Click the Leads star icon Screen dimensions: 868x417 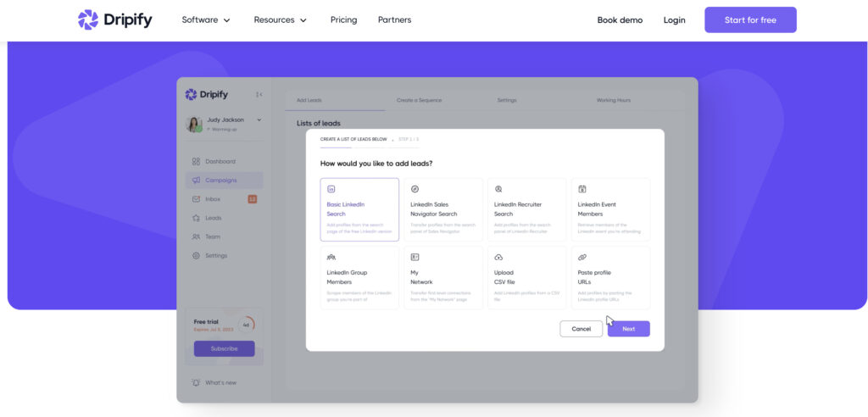(196, 218)
